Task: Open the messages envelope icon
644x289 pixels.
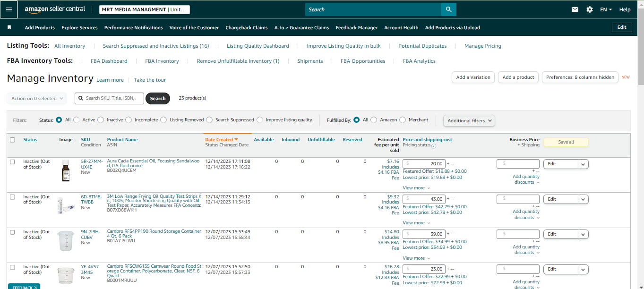Action: tap(575, 9)
